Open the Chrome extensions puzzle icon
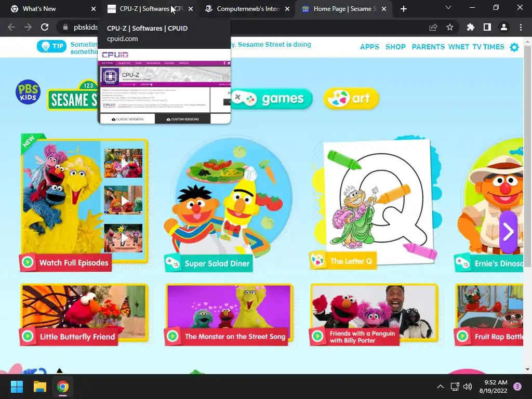The height and width of the screenshot is (399, 532). click(x=471, y=27)
